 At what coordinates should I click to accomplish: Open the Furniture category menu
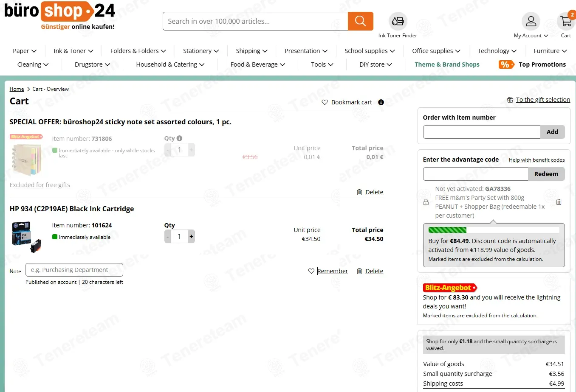coord(551,51)
